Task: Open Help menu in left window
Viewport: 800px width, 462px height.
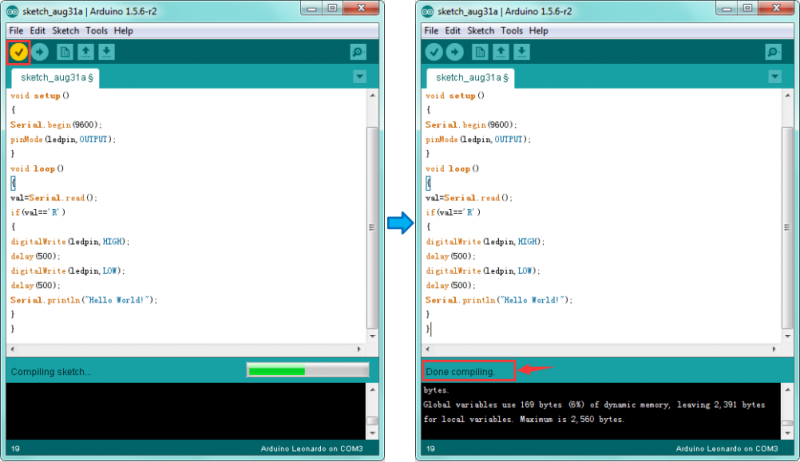Action: pyautogui.click(x=123, y=31)
